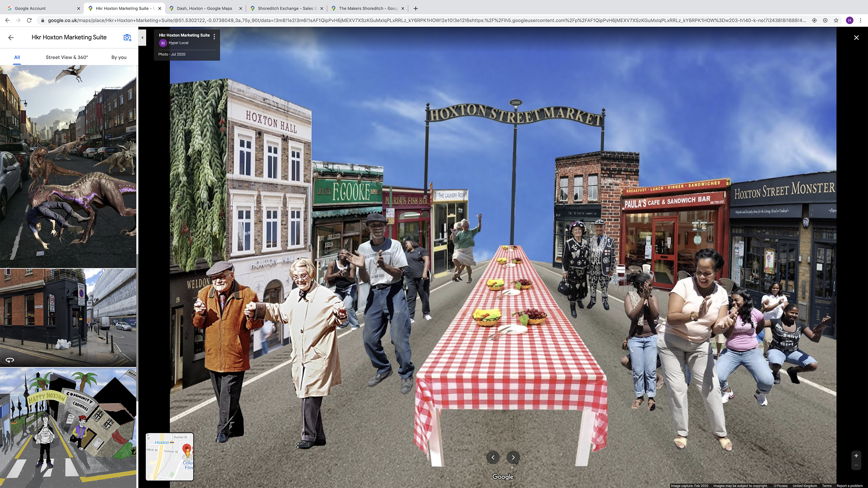
Task: Switch to the Shoreditch Exchange browser tab
Action: click(287, 8)
